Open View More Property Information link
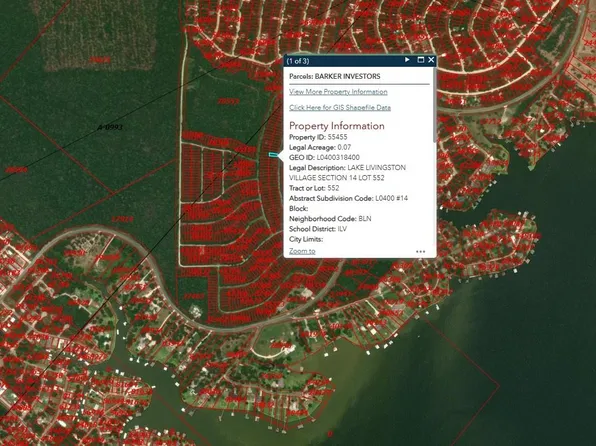 coord(338,92)
